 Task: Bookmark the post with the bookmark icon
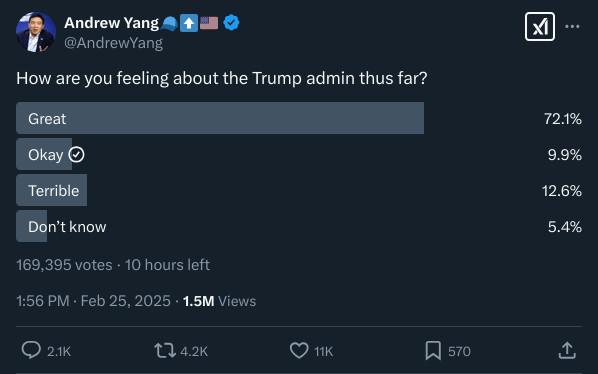(x=433, y=350)
